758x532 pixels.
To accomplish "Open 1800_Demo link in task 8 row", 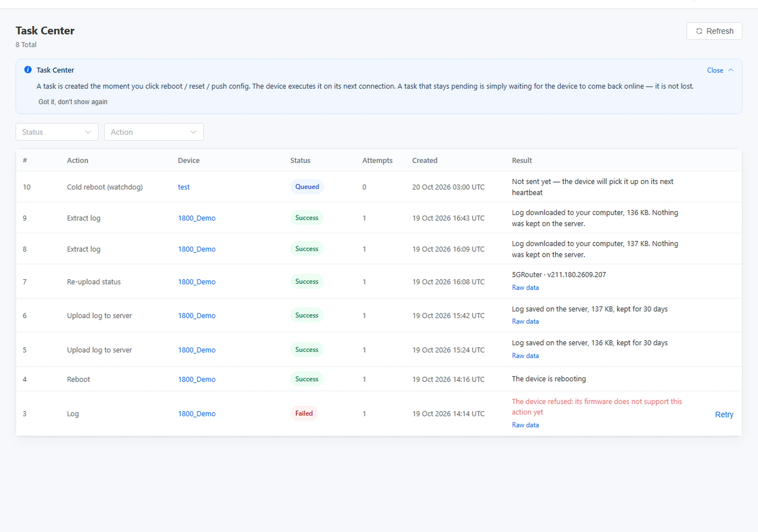I will tap(197, 249).
